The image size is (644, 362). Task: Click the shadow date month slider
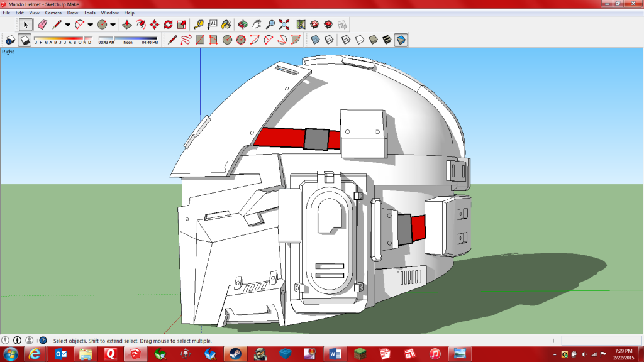coord(64,40)
